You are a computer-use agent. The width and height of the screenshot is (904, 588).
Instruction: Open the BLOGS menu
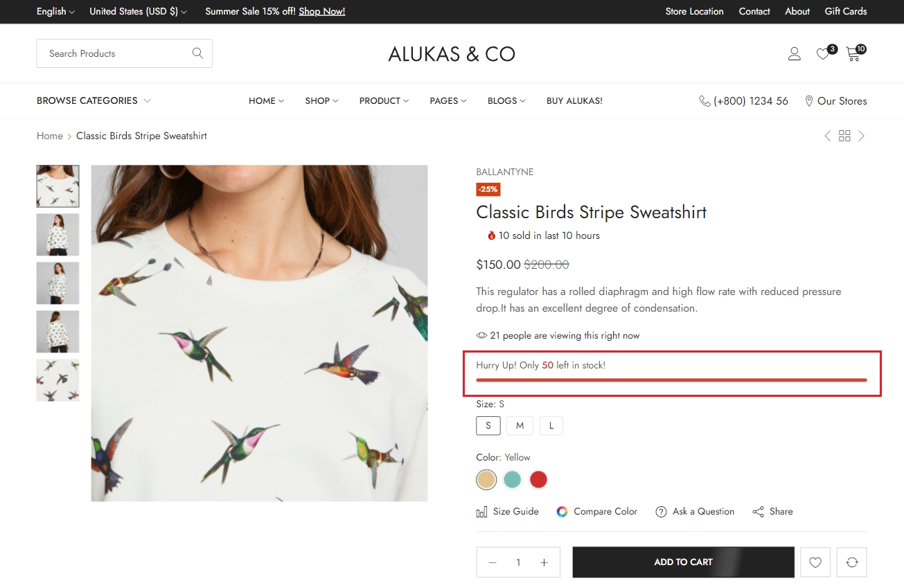(506, 100)
